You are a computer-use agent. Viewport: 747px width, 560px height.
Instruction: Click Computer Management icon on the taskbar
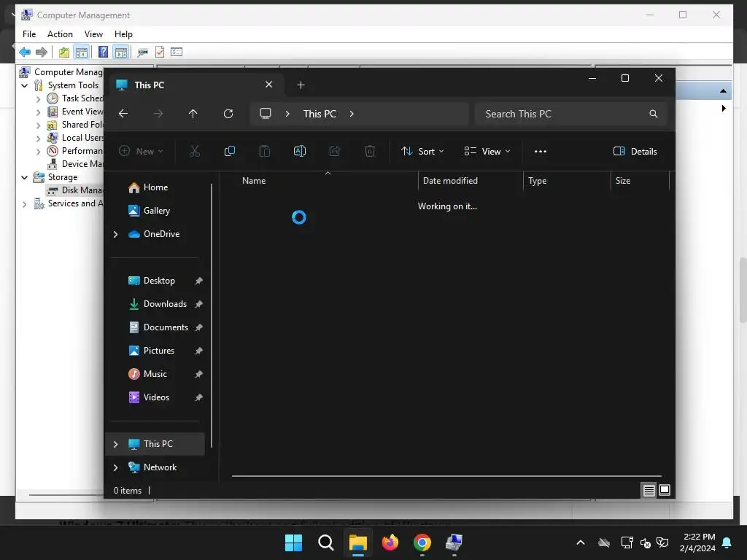[x=454, y=542]
